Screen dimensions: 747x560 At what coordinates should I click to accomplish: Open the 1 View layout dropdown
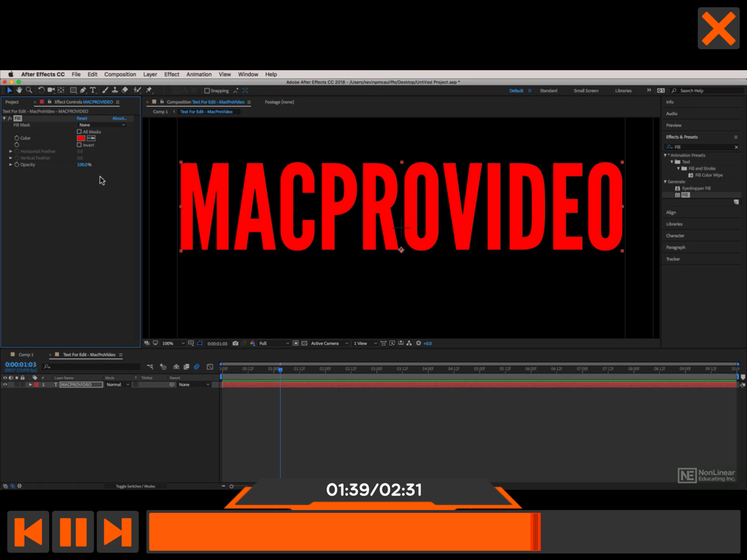tap(365, 343)
